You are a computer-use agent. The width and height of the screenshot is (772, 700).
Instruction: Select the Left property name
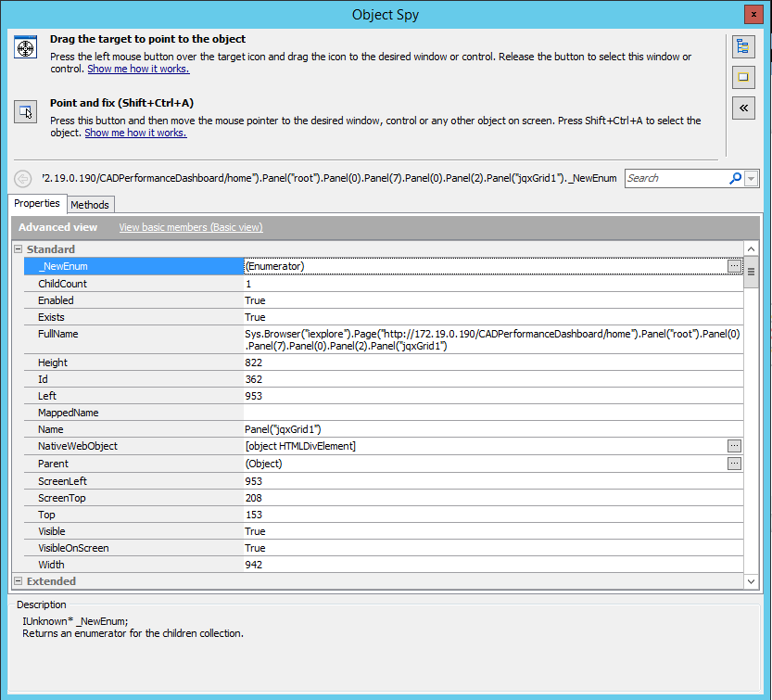(x=47, y=396)
